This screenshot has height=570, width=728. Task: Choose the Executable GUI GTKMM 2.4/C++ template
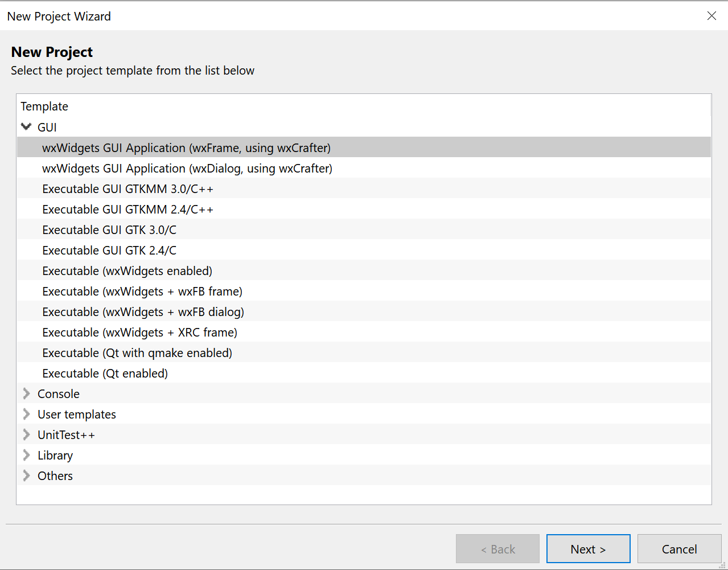pos(127,209)
